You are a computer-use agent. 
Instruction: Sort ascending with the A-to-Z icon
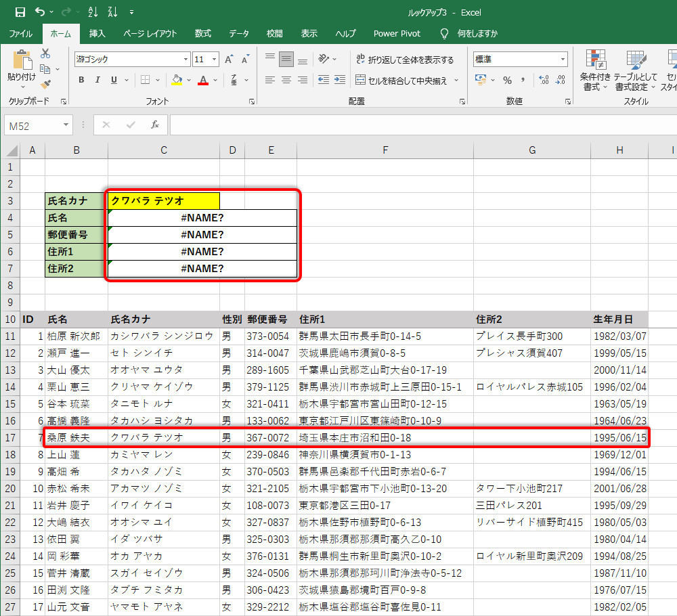tap(93, 12)
